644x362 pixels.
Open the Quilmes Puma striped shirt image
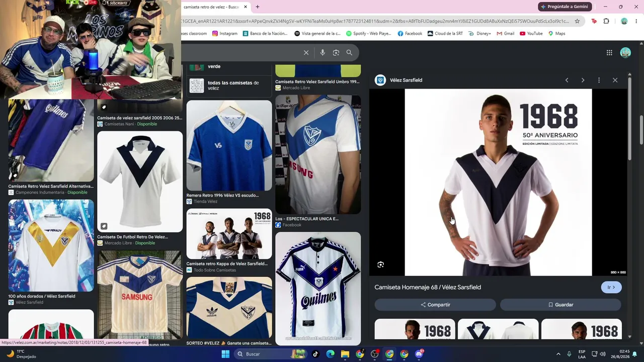pyautogui.click(x=318, y=289)
